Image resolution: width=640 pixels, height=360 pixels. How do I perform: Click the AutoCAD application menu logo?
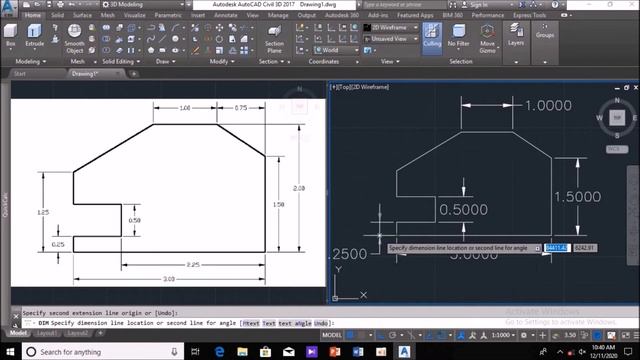(8, 8)
